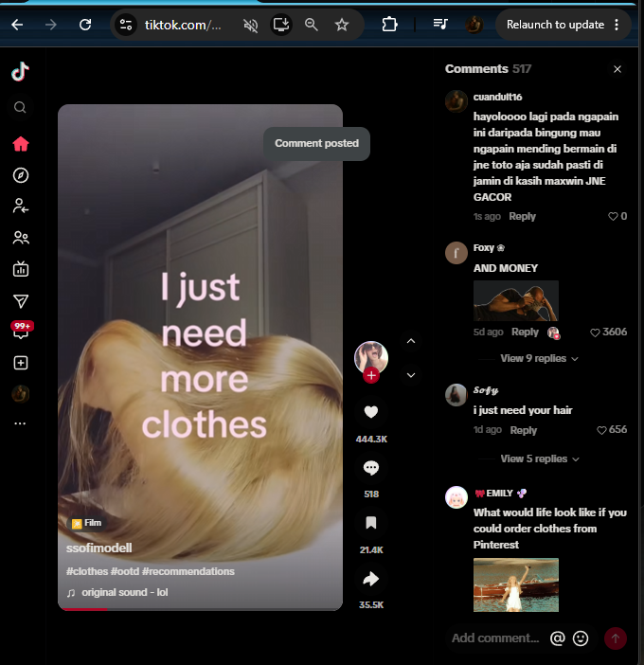Viewport: 644px width, 665px height.
Task: Open the TikTok logo home link
Action: [20, 71]
